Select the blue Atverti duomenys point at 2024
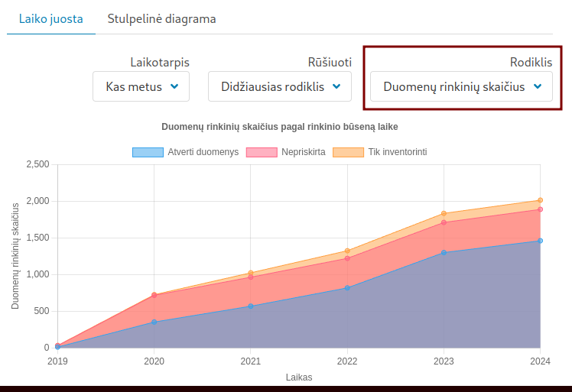This screenshot has height=392, width=572. click(x=540, y=241)
